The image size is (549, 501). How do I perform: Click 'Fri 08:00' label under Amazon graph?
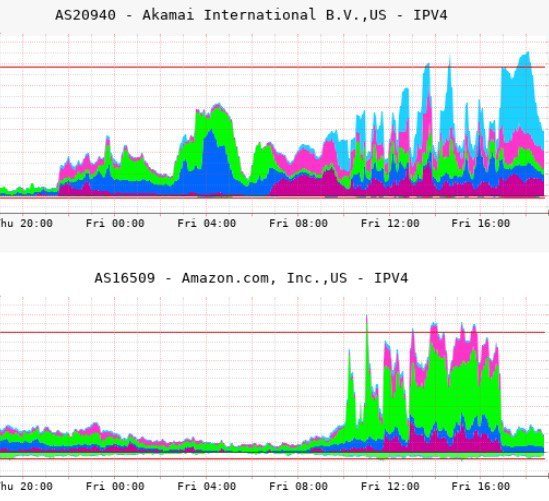point(298,486)
